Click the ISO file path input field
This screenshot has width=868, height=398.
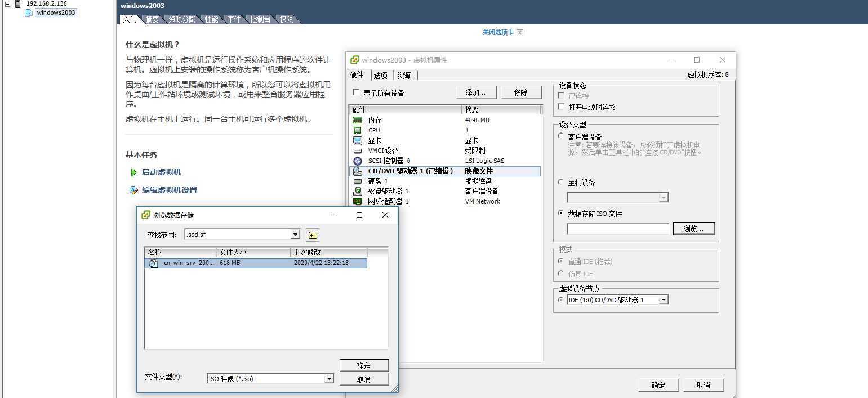618,229
